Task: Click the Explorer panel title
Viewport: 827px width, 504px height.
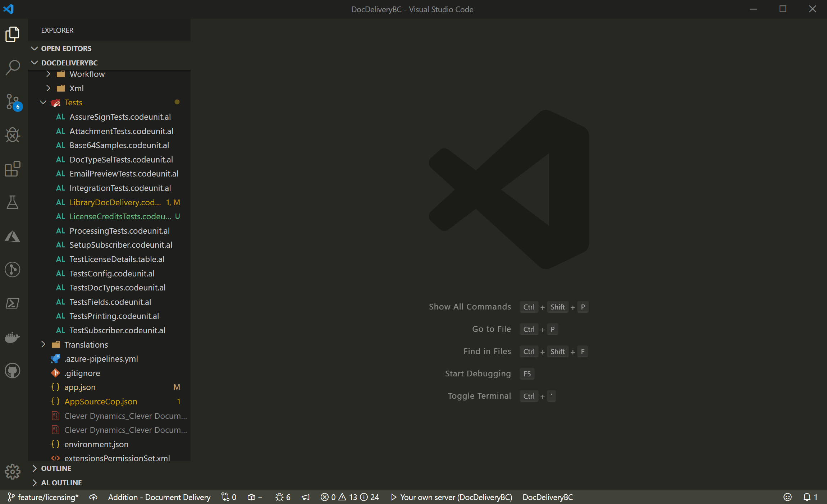Action: [x=57, y=30]
